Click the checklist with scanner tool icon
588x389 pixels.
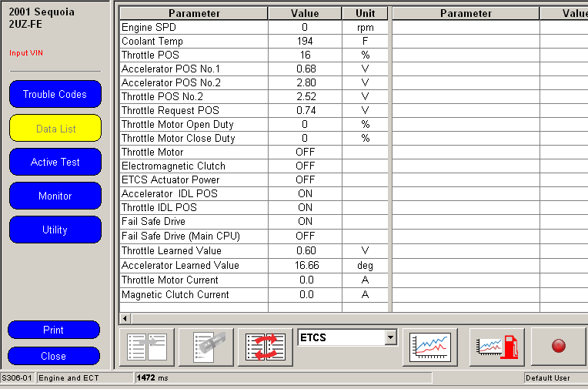[205, 346]
